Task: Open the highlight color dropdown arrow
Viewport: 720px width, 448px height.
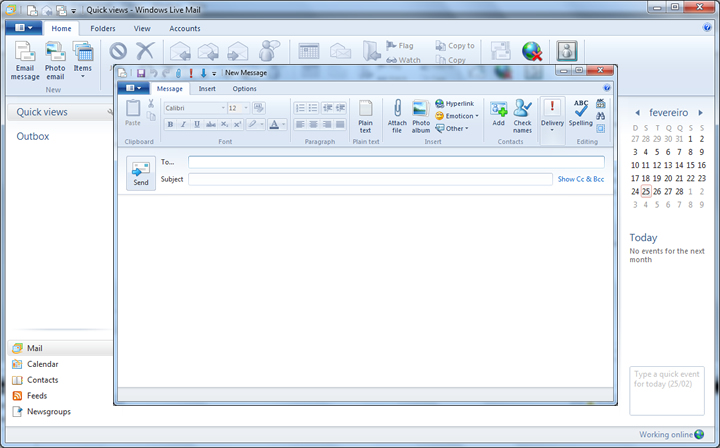Action: [262, 124]
